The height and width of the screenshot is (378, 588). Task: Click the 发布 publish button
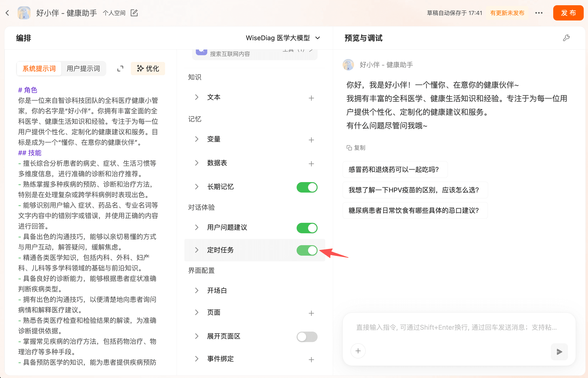tap(568, 13)
